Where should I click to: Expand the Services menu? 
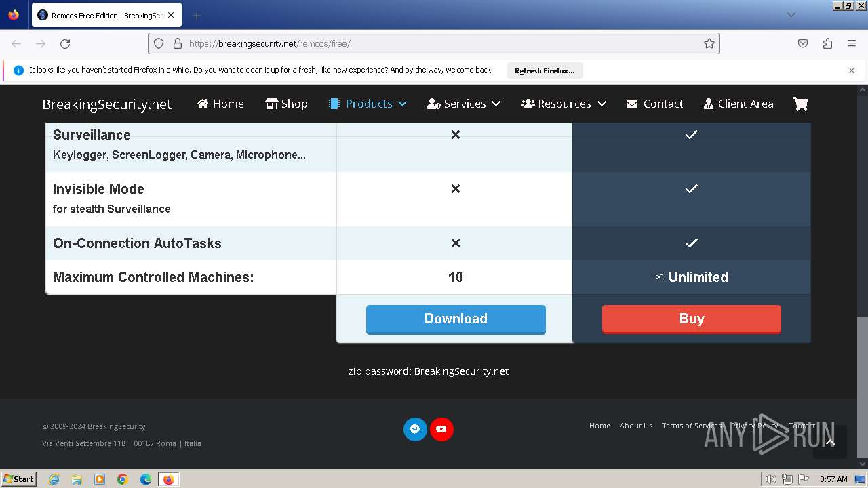[x=464, y=104]
